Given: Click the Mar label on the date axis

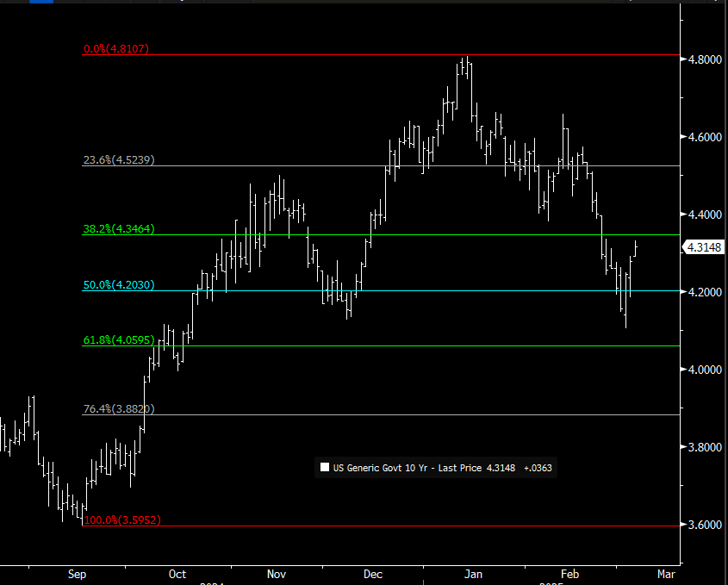Looking at the screenshot, I should [664, 573].
